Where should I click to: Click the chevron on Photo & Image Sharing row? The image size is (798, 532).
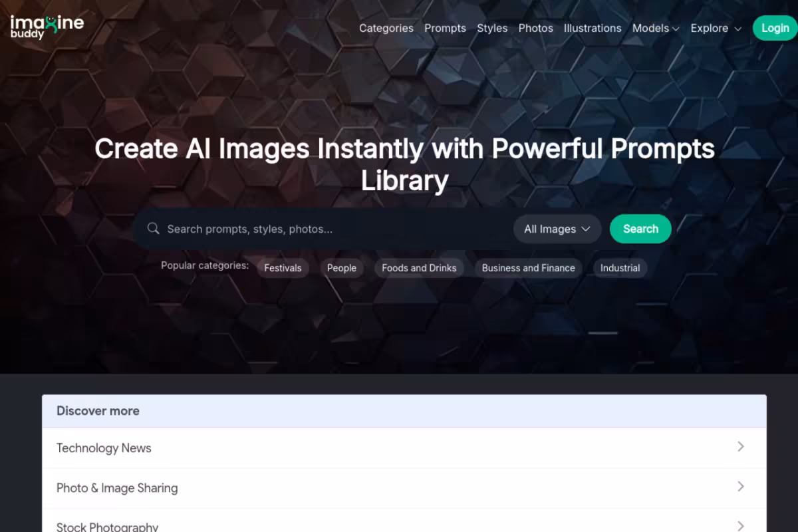coord(740,487)
